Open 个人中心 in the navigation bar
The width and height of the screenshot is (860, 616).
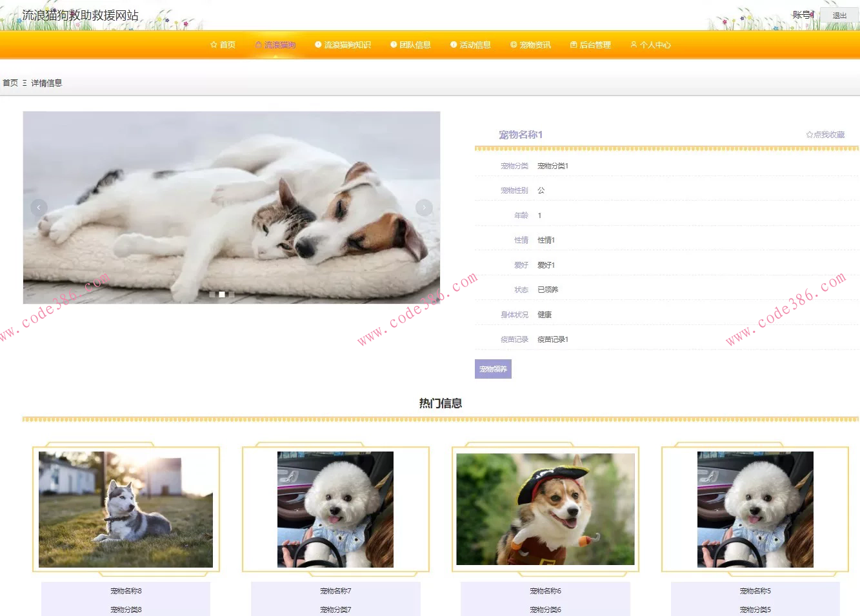pos(650,45)
